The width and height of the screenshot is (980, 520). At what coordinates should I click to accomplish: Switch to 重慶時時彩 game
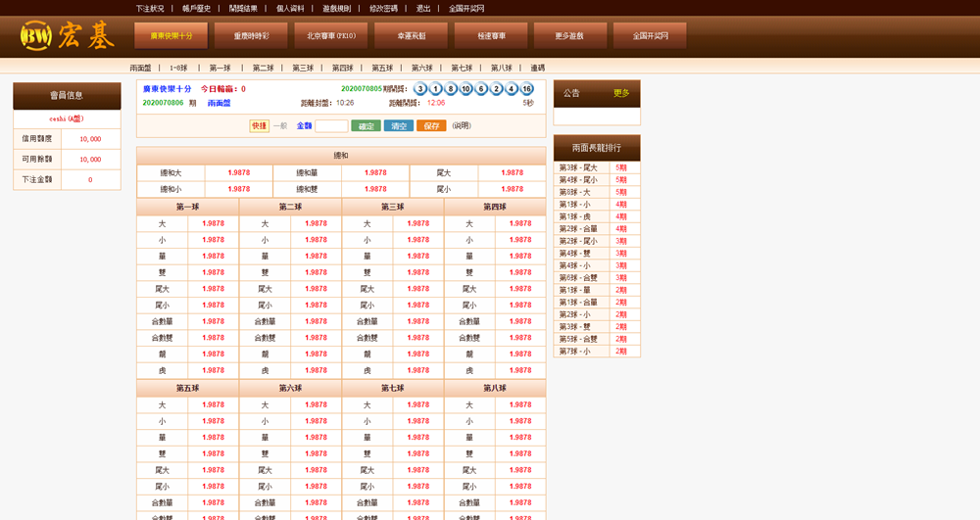coord(251,36)
